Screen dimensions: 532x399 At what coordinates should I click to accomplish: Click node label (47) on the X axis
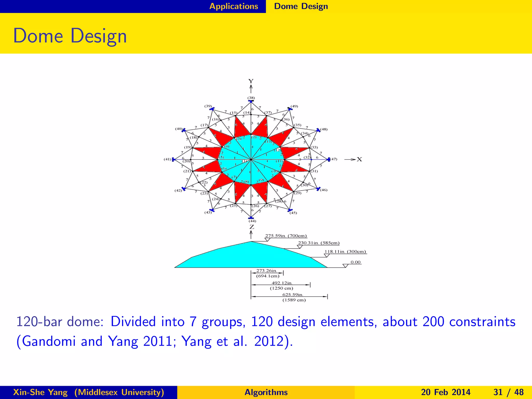pos(333,159)
